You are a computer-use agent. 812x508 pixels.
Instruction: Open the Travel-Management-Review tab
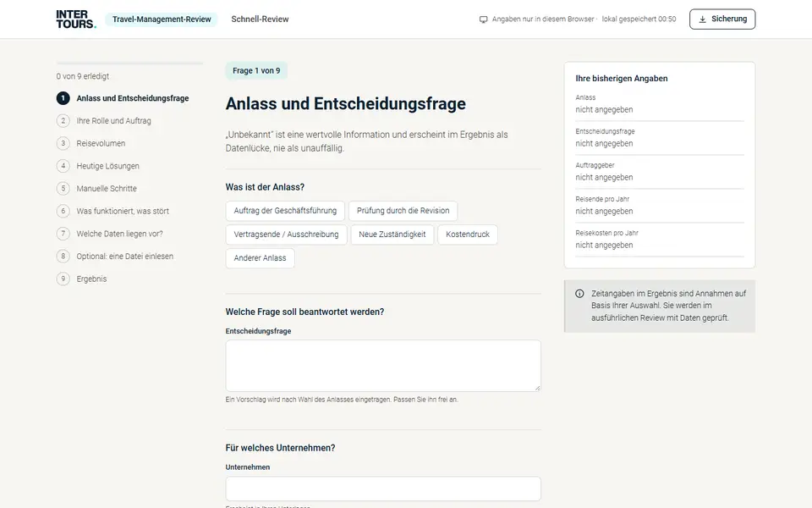[x=162, y=19]
